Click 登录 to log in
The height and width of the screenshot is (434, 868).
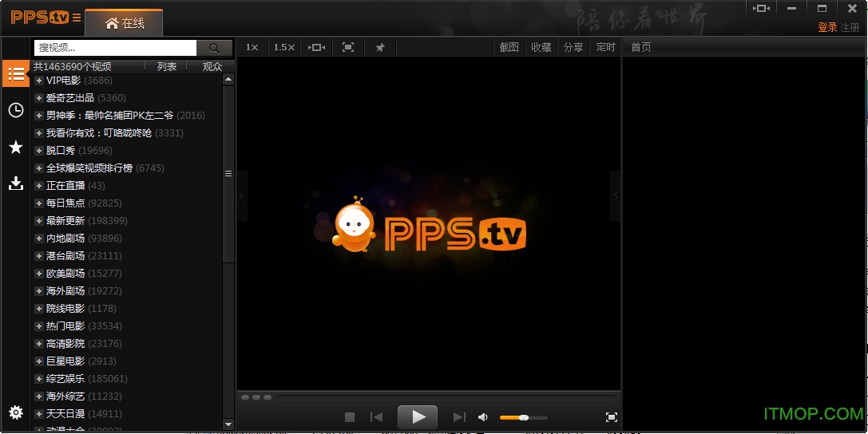coord(827,28)
